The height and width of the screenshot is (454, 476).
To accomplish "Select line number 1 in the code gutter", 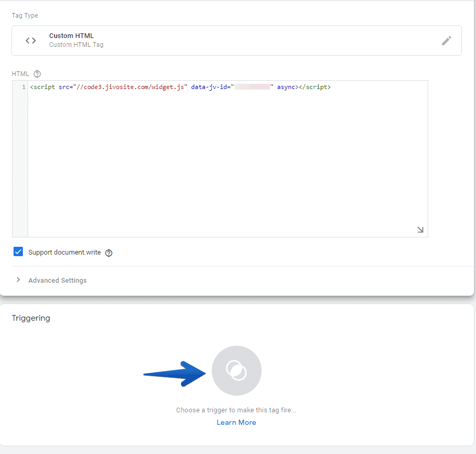I will [23, 87].
